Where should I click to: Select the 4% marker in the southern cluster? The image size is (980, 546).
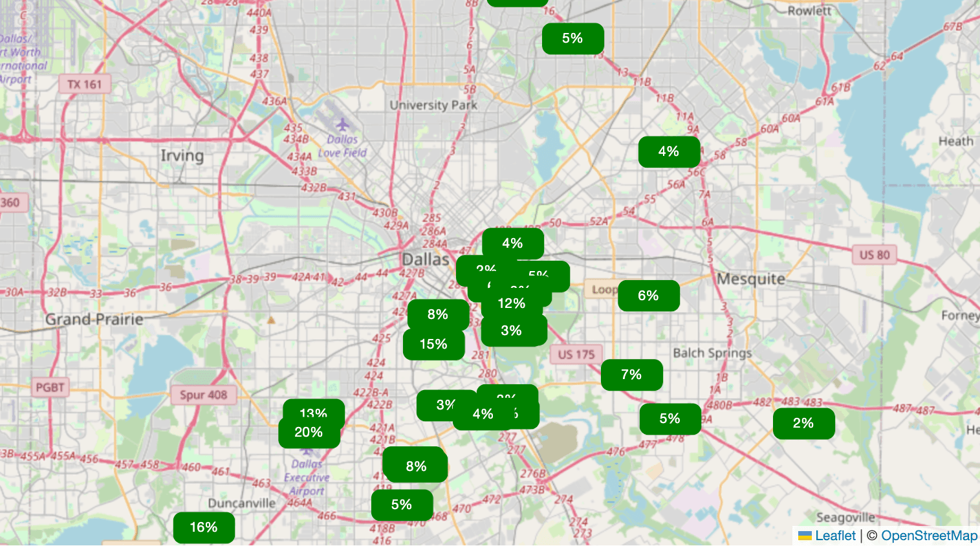[483, 415]
